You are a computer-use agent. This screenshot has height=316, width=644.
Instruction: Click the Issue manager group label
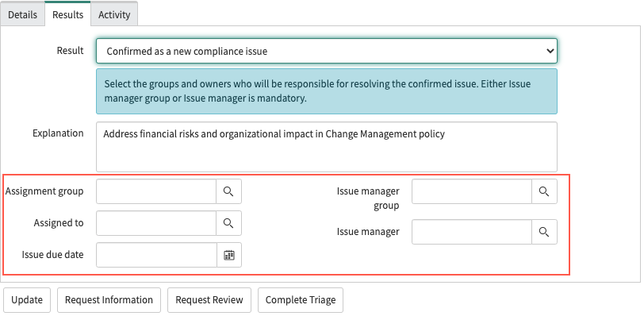368,198
